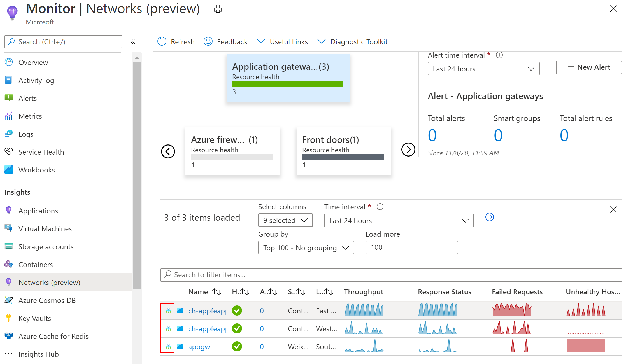Screen dimensions: 626x364
Task: Click the Search to filter items field
Action: (391, 275)
